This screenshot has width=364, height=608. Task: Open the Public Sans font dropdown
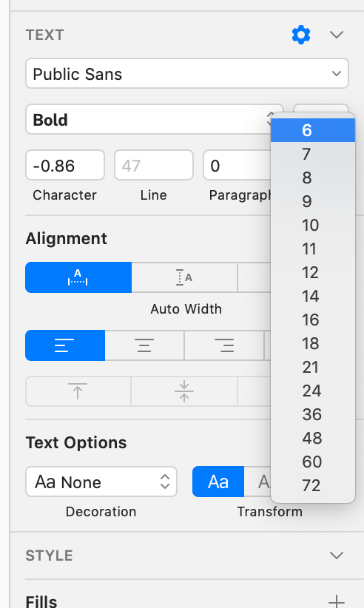click(187, 73)
